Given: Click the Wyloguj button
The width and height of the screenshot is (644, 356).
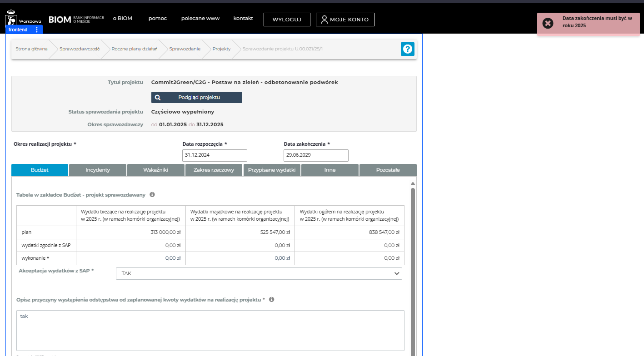Looking at the screenshot, I should click(x=287, y=20).
